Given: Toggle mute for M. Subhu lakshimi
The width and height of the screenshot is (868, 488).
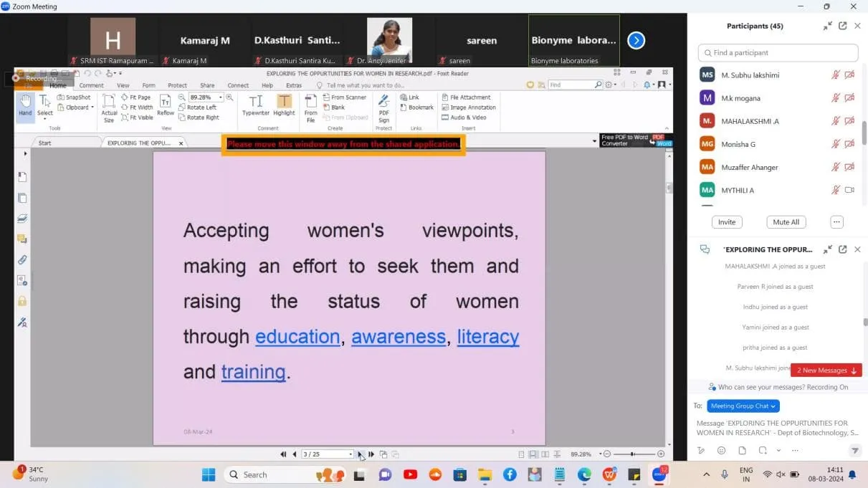Looking at the screenshot, I should (835, 75).
